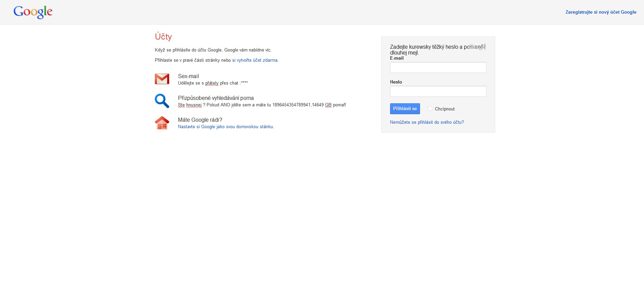Click the Google logo in header
644x284 pixels.
coord(33,12)
